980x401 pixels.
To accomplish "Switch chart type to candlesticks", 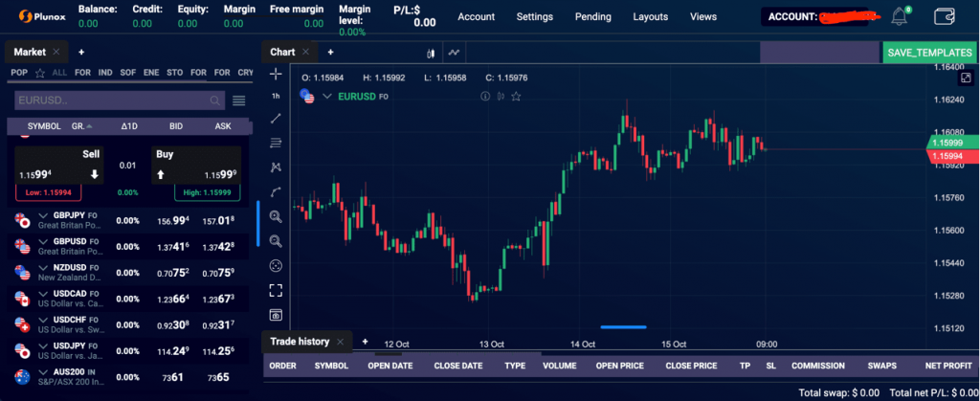I will click(x=431, y=53).
